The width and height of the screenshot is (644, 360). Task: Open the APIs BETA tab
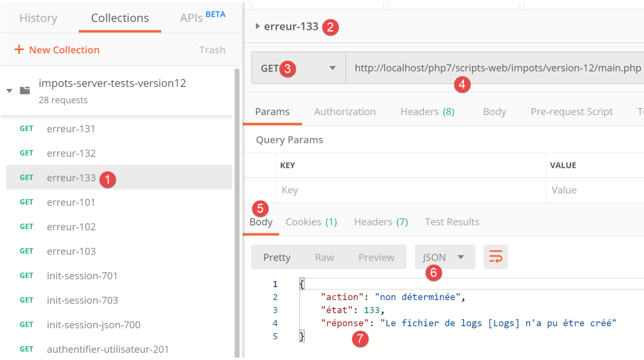(202, 17)
